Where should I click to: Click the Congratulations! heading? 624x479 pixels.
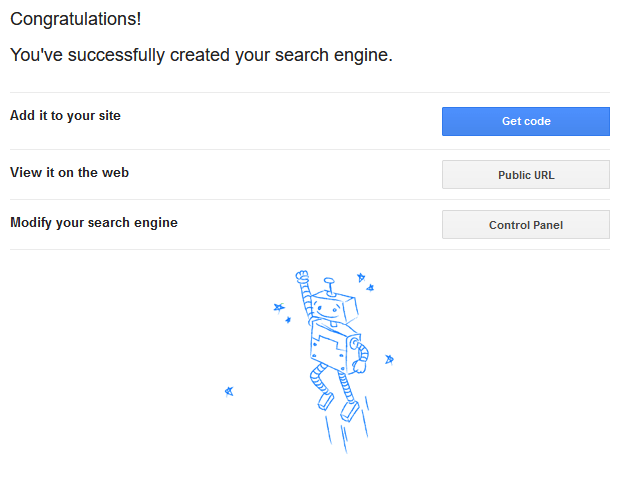point(76,19)
